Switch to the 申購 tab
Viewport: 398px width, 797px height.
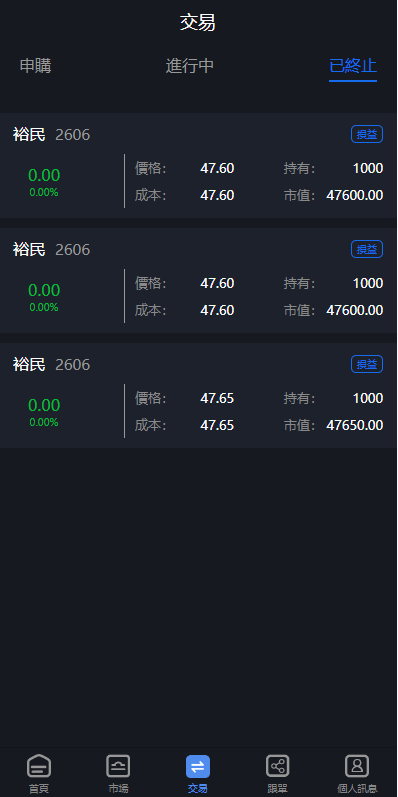pos(36,66)
